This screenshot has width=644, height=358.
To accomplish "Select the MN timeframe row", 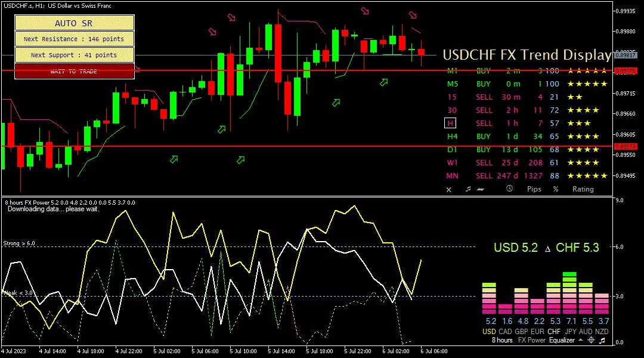I will (526, 176).
